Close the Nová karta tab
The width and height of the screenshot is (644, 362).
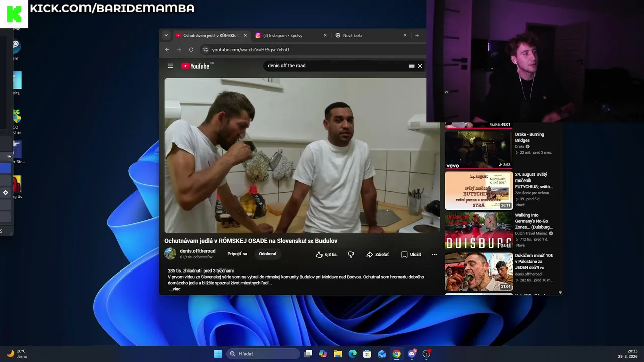pos(405,35)
